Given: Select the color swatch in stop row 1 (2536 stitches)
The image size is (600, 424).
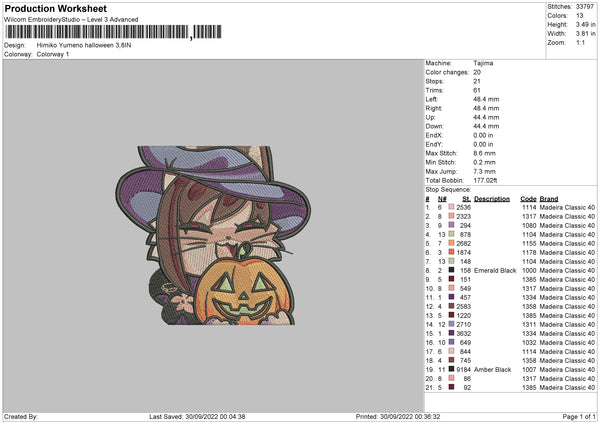Looking at the screenshot, I should [452, 207].
